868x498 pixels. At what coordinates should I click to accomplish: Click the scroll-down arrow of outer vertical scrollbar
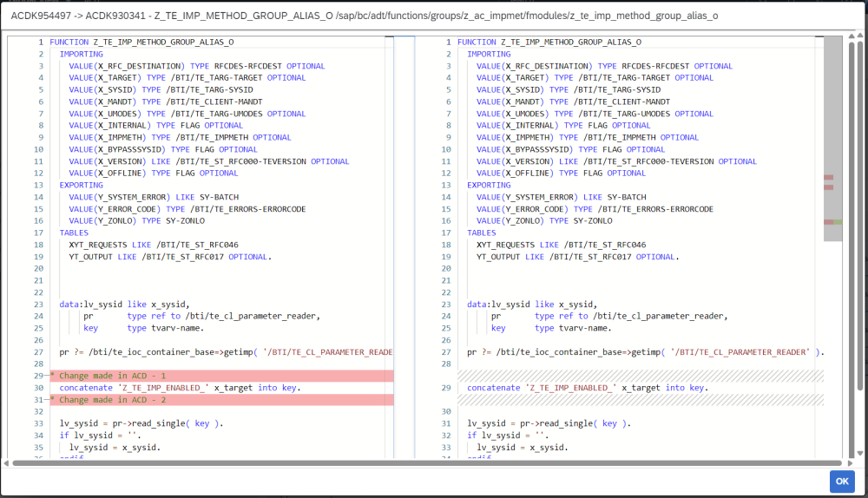pyautogui.click(x=859, y=453)
